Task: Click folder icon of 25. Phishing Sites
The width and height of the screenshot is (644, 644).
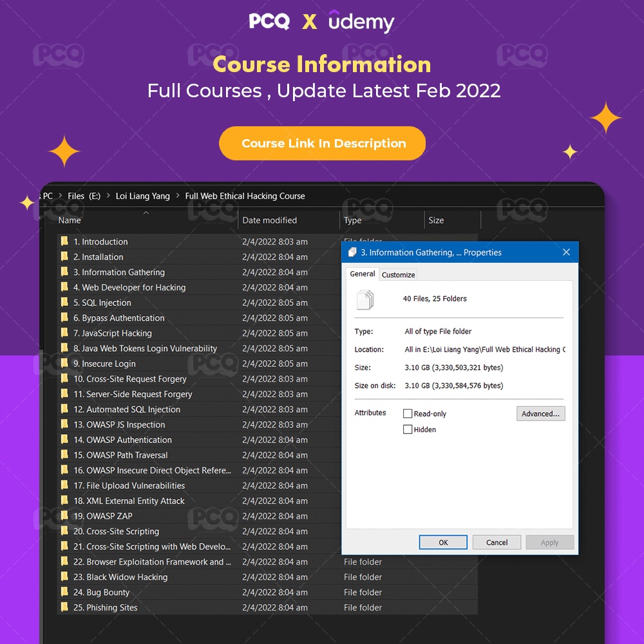Action: tap(64, 607)
